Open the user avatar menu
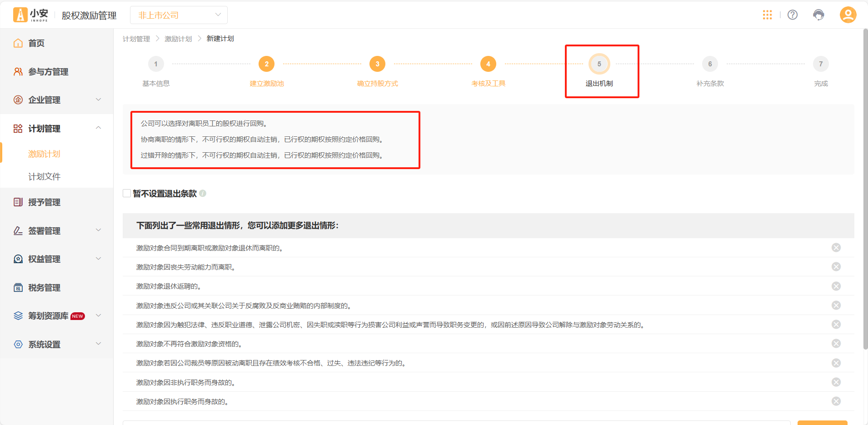 [x=848, y=15]
